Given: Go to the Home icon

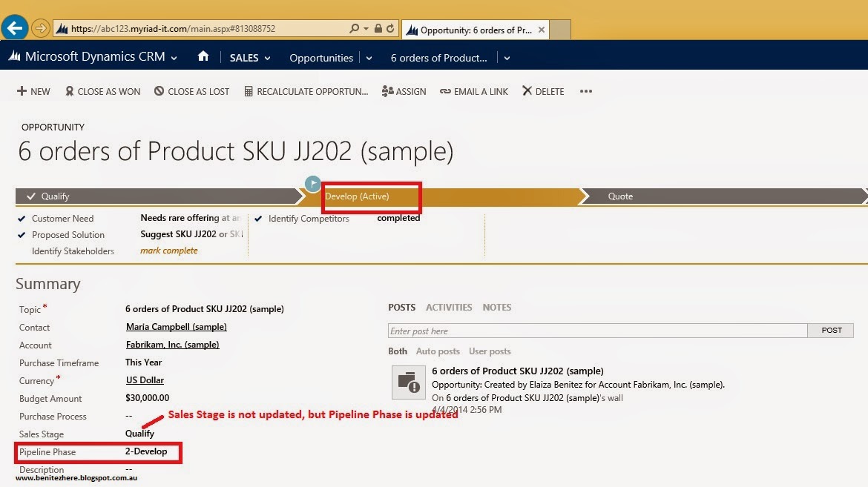Looking at the screenshot, I should [x=203, y=56].
